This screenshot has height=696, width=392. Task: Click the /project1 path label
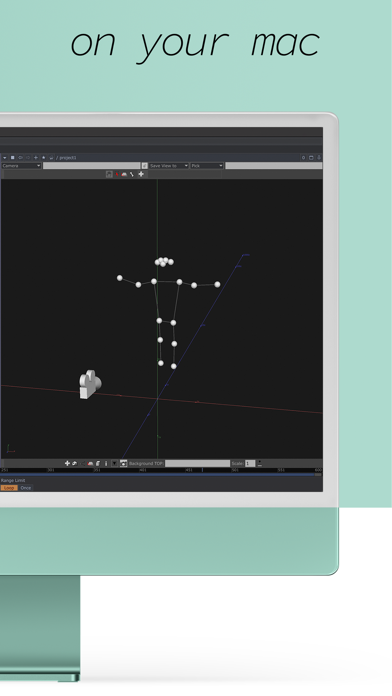click(x=67, y=158)
